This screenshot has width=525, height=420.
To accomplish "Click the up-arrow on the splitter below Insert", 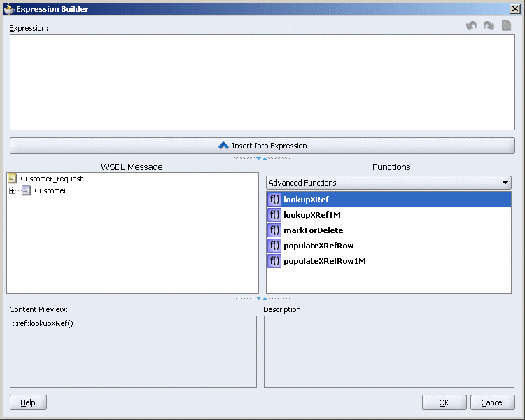I will [x=265, y=158].
